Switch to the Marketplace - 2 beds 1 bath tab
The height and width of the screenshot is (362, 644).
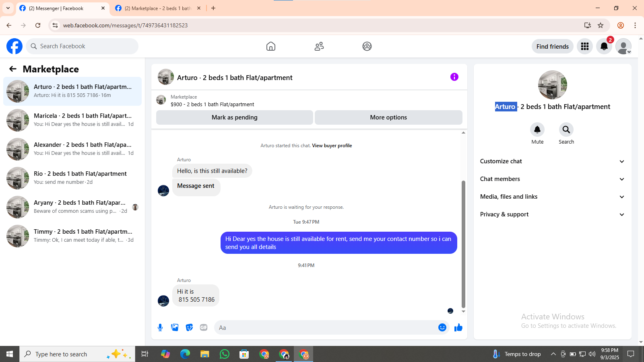pyautogui.click(x=158, y=8)
